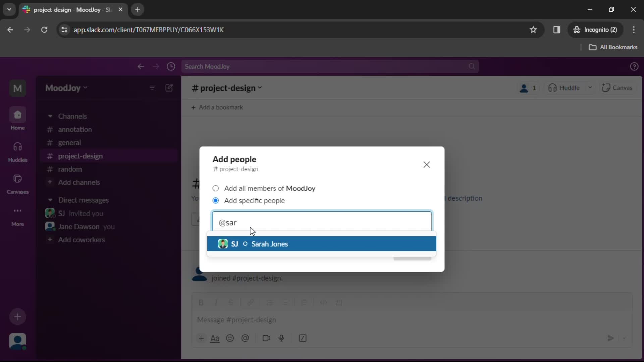Click the mention icon in message toolbar
644x362 pixels.
coord(246,339)
